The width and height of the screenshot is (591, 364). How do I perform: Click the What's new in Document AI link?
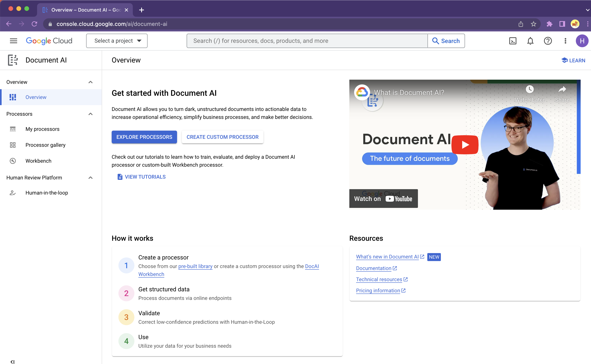coord(387,256)
